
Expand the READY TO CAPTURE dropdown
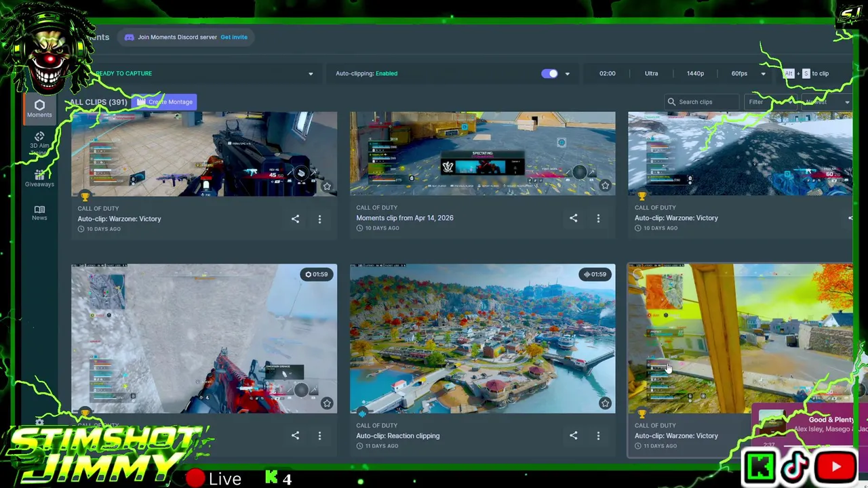(311, 74)
